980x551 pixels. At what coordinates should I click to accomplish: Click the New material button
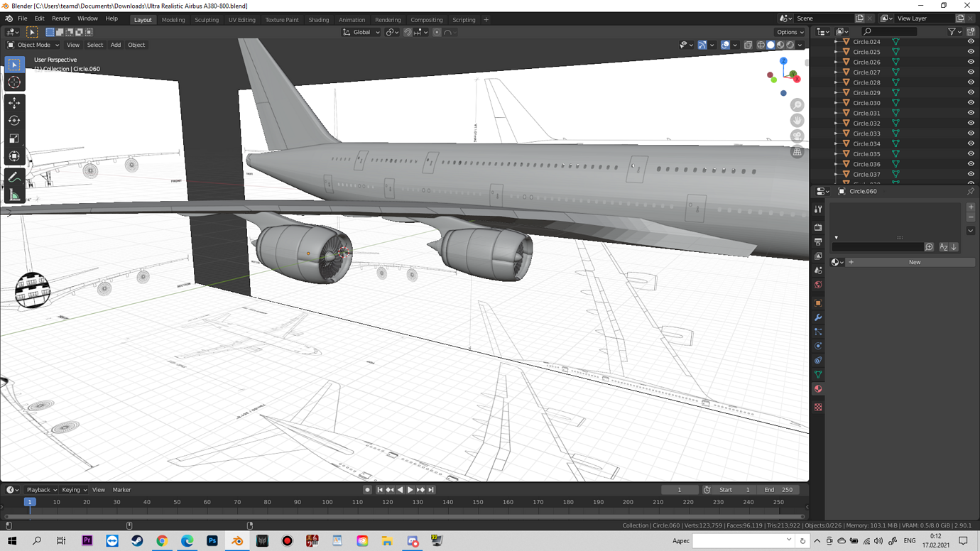(915, 262)
